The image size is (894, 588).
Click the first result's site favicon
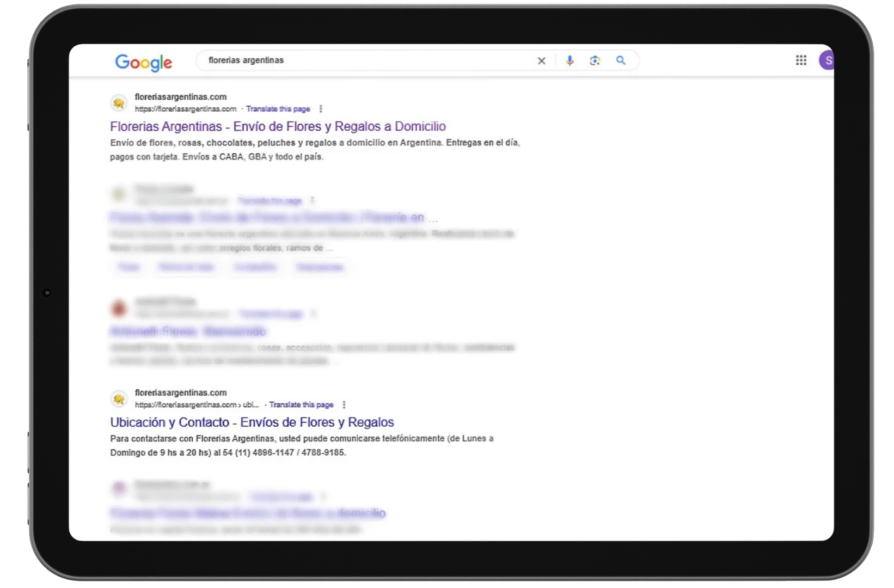click(119, 103)
